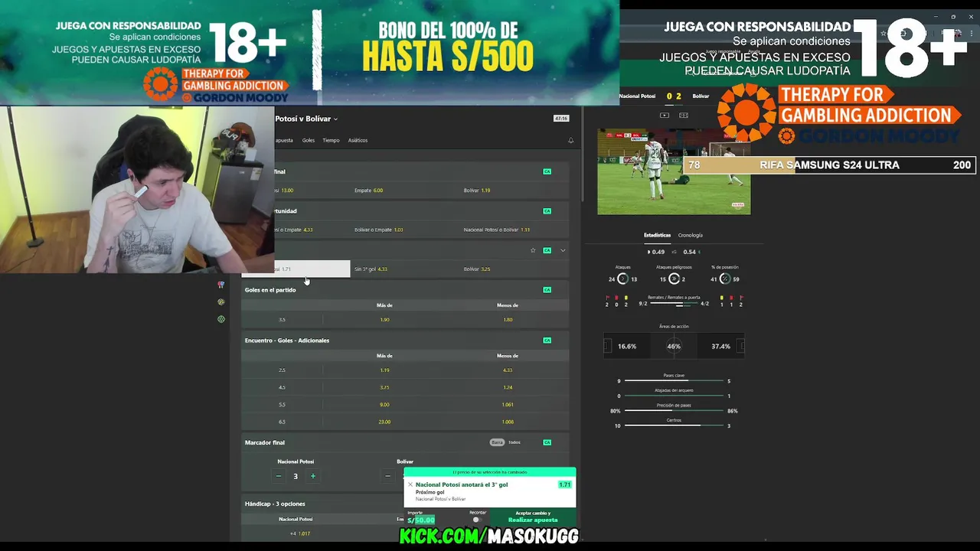
Task: Select the Barra view for Marcador final
Action: pos(498,442)
